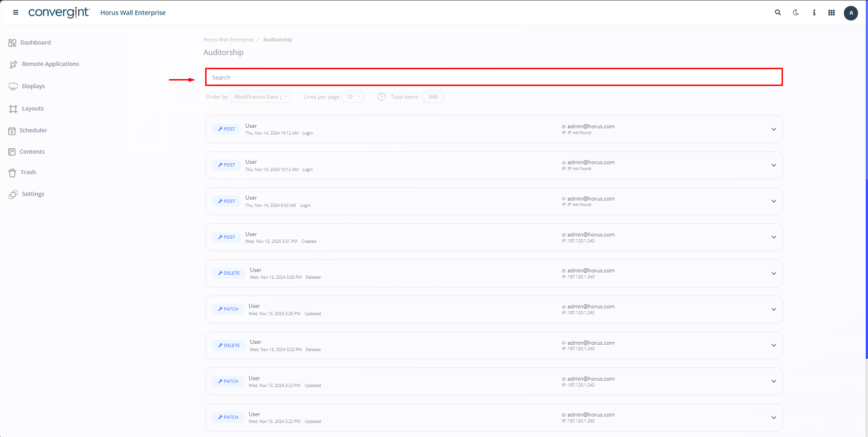Open the hamburger menu icon
The image size is (868, 437).
point(15,13)
